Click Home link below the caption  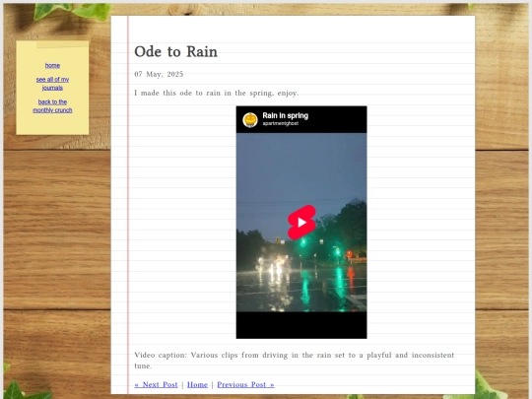197,385
